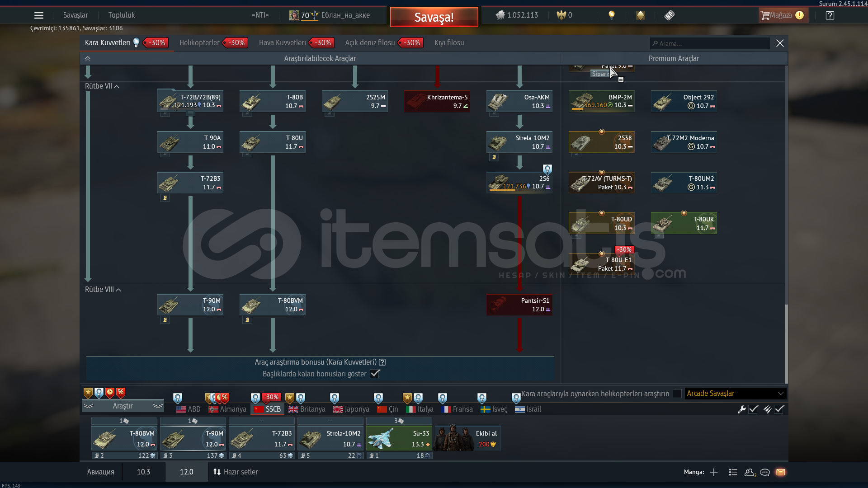Add squad member with the plus icon
Viewport: 868px width, 488px height.
714,472
